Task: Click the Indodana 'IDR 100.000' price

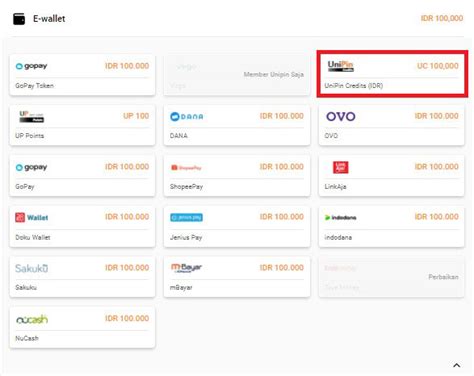Action: 437,217
